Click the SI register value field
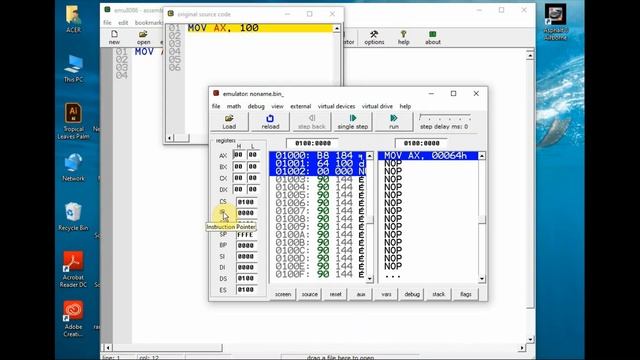Viewport: 640px width, 360px height. click(x=247, y=256)
